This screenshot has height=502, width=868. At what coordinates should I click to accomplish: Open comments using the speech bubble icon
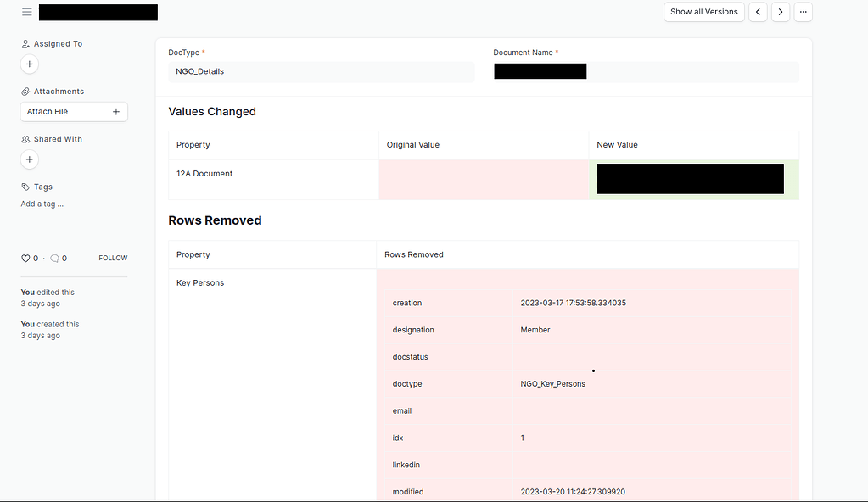click(x=53, y=258)
